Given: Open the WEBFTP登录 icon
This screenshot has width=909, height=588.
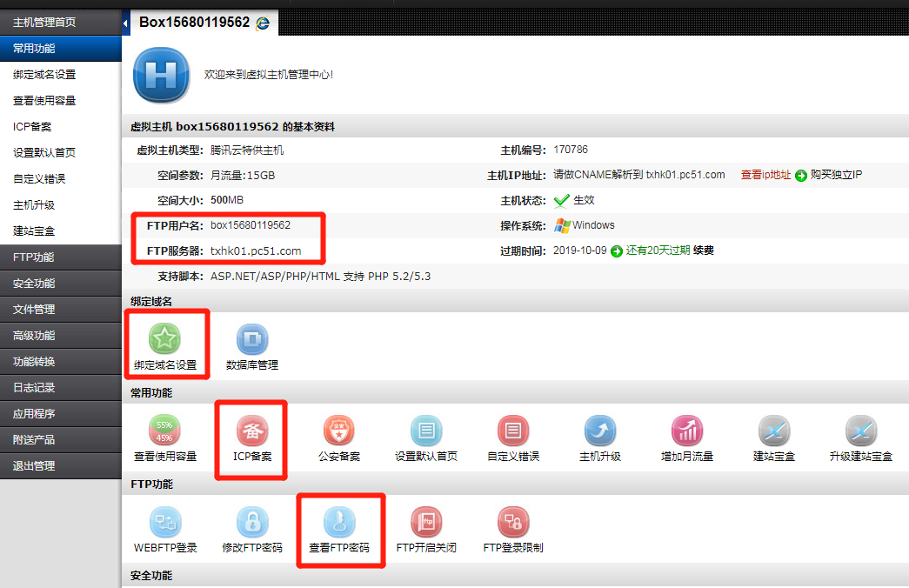Looking at the screenshot, I should coord(165,522).
